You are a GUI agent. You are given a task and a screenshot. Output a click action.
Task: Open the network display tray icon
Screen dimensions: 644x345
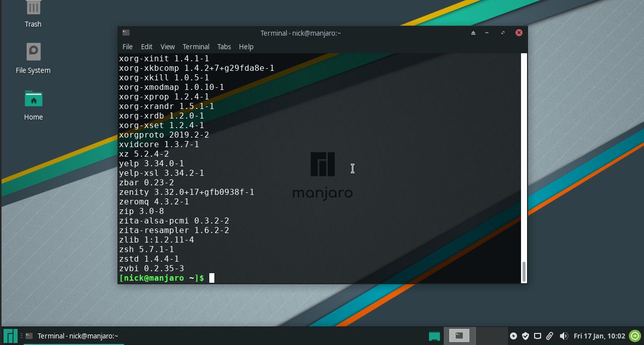coord(538,336)
